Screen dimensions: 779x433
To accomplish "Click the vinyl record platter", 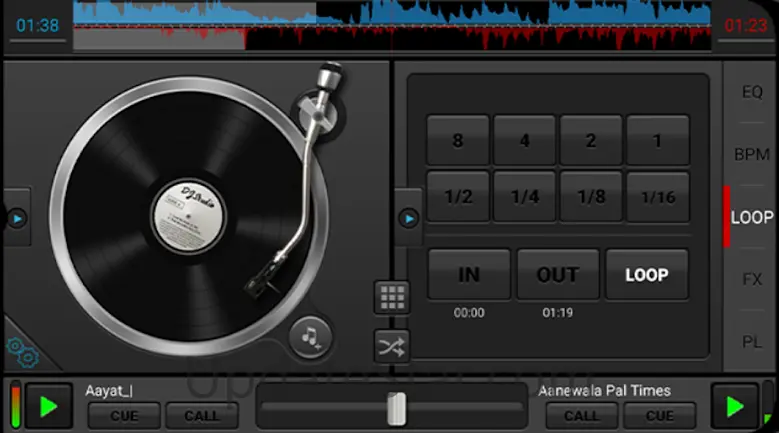I will [x=188, y=216].
